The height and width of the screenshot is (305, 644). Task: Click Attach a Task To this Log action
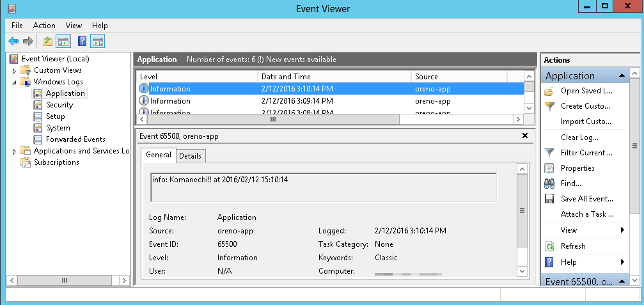587,214
